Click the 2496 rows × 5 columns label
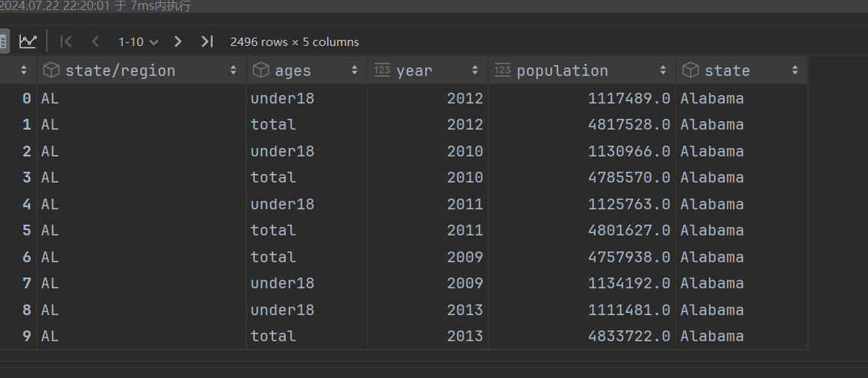Screen dimensions: 868x378 295,41
